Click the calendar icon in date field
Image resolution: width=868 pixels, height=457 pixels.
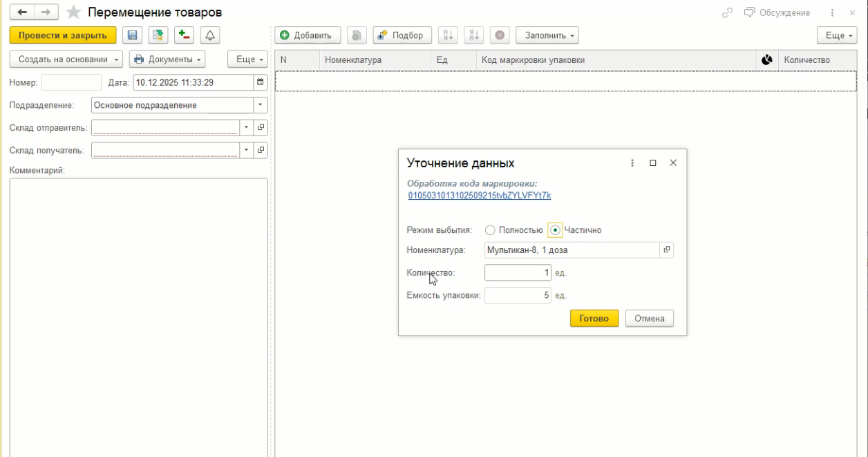click(261, 82)
